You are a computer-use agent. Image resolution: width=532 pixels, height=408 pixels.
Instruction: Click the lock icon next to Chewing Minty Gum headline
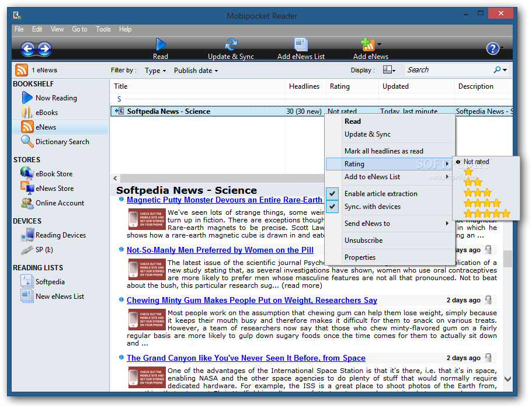[488, 300]
